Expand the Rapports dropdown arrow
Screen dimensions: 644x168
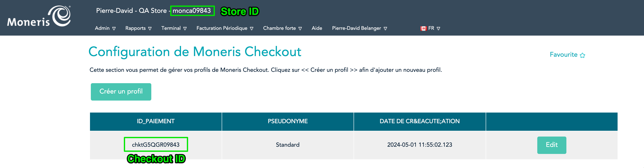[x=150, y=29]
